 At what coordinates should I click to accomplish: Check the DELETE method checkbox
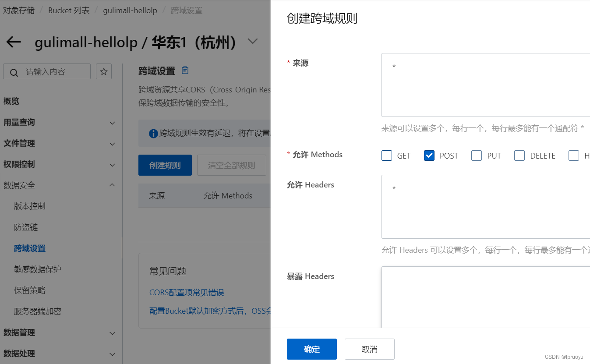[519, 155]
